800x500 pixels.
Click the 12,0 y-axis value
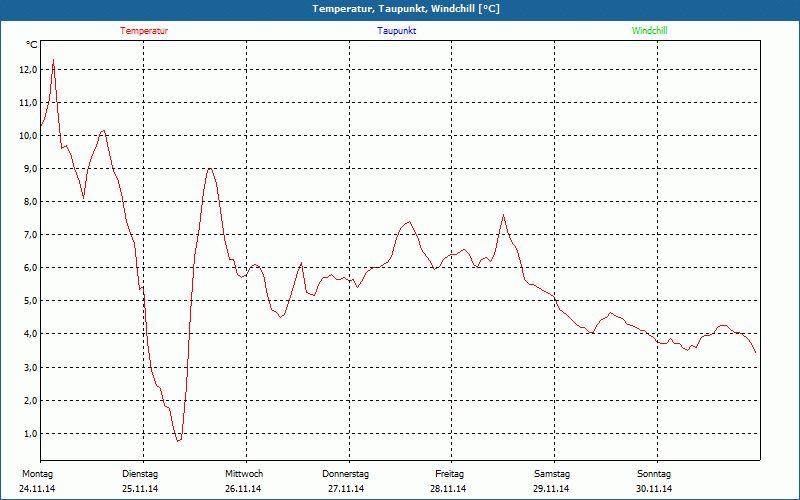pos(28,69)
